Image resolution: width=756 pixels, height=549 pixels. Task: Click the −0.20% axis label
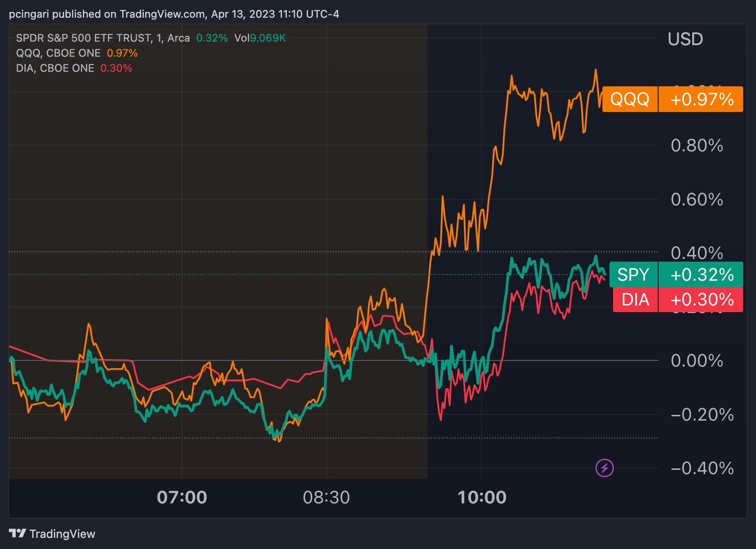[702, 414]
